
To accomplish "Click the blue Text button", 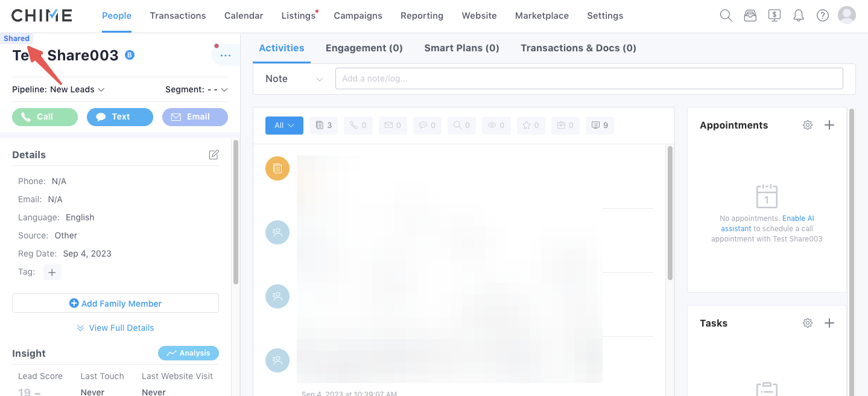I will coord(120,117).
